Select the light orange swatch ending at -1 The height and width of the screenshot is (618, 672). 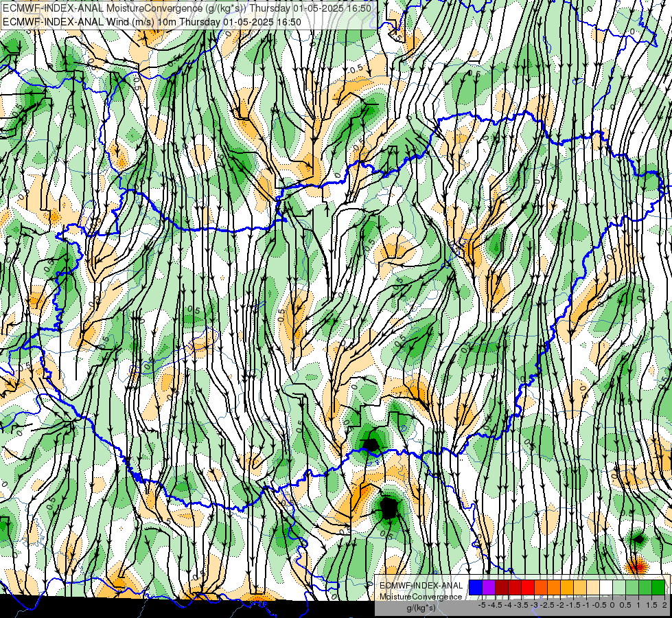[x=580, y=587]
